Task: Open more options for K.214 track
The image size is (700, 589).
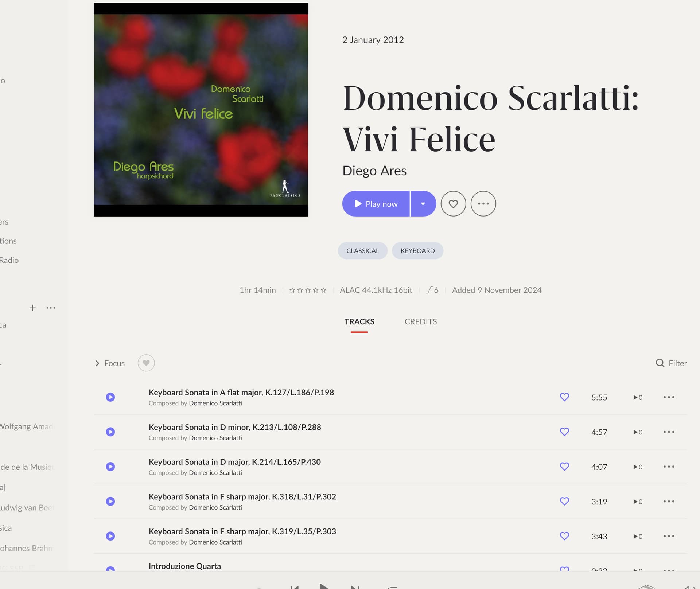Action: coord(669,467)
